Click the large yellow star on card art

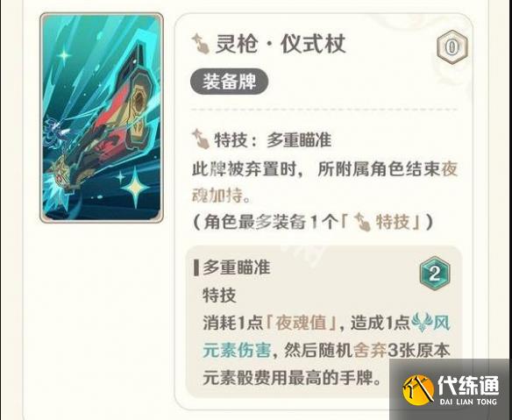pos(135,188)
